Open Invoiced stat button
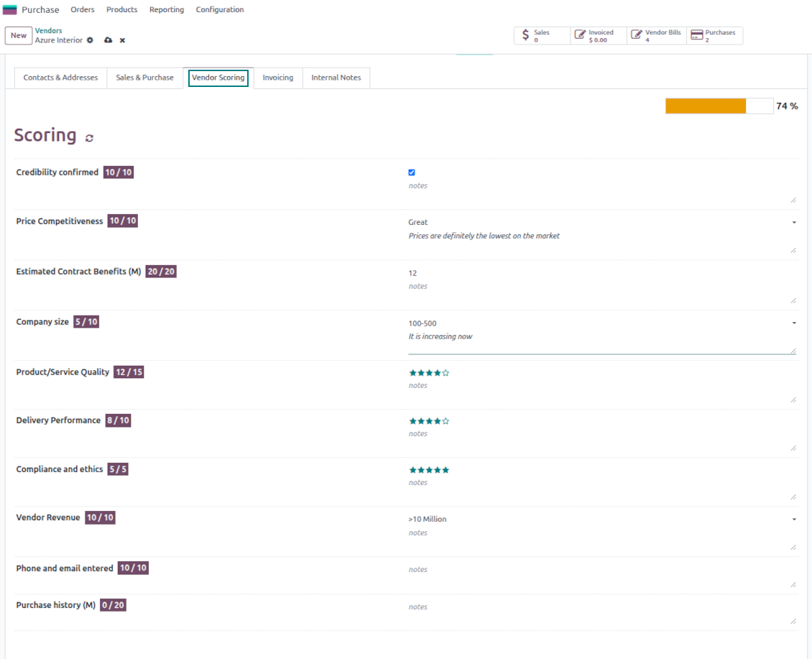812x659 pixels. pos(598,36)
